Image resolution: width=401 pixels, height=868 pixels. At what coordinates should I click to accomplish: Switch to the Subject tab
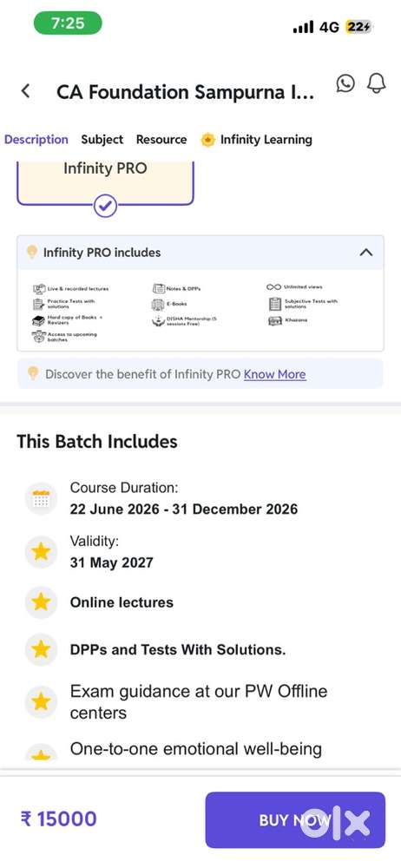click(x=102, y=140)
